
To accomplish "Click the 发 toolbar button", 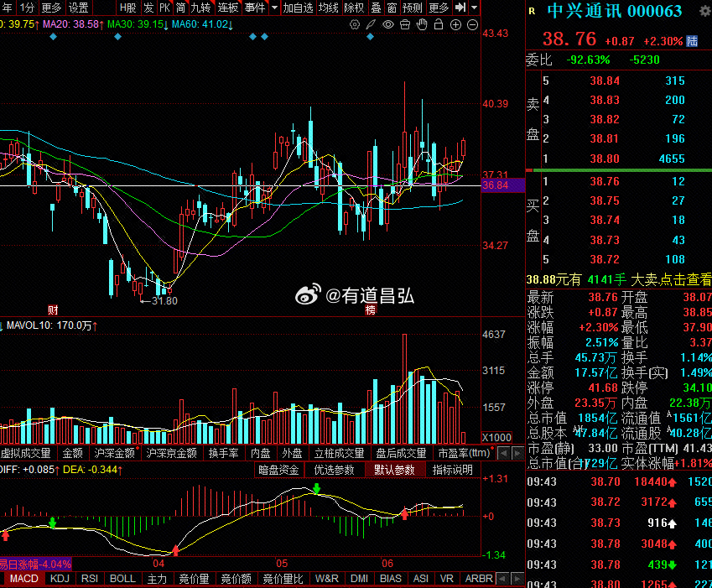I will coord(148,8).
